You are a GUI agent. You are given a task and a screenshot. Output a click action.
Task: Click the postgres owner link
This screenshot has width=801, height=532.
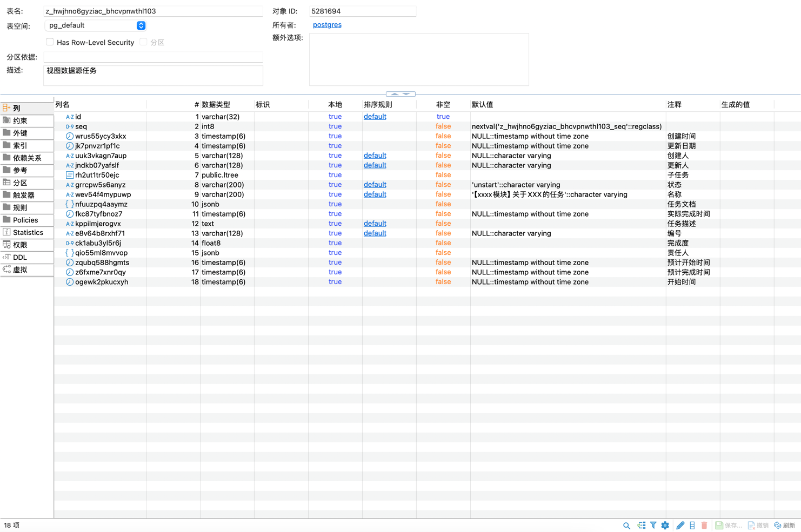click(327, 24)
